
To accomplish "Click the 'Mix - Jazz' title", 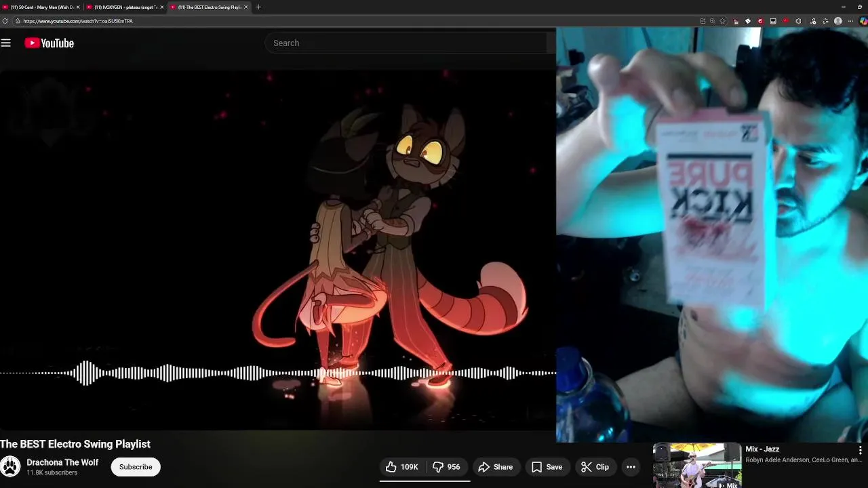I will pos(762,449).
